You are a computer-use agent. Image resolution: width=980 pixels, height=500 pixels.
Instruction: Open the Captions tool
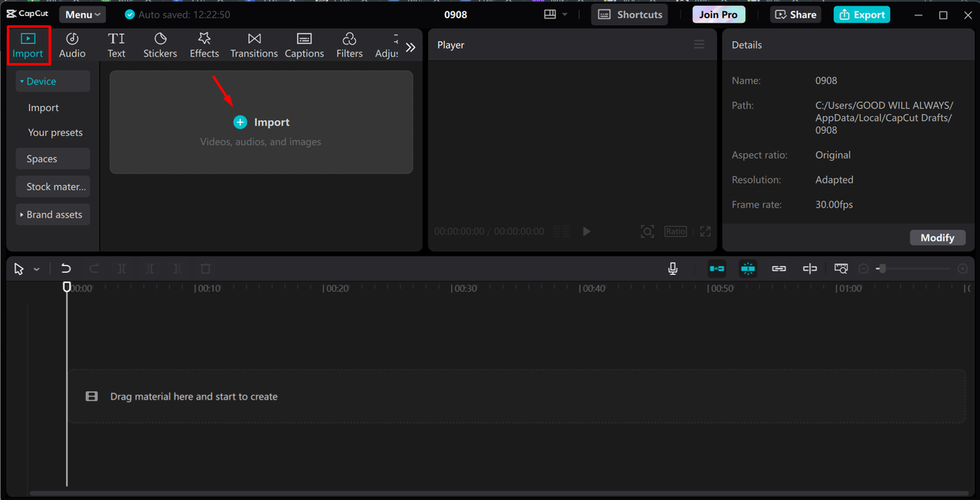tap(304, 45)
